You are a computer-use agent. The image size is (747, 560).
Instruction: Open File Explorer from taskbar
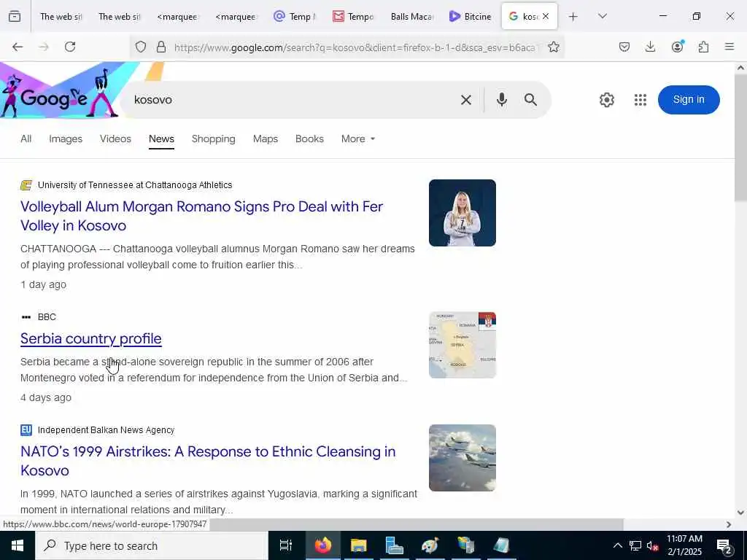tap(359, 545)
